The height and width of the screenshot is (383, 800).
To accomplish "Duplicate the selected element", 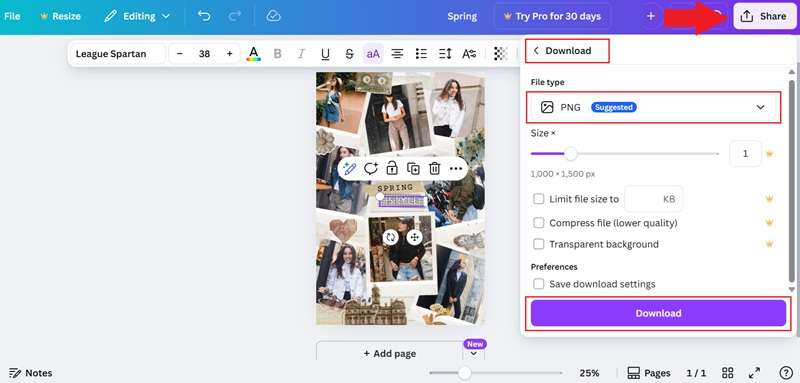I will pyautogui.click(x=413, y=168).
